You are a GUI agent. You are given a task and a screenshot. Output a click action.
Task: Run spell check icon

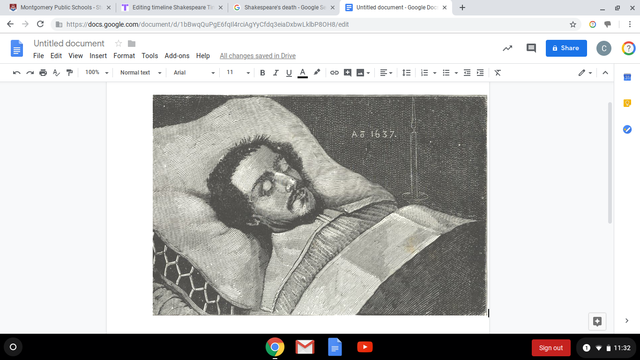(x=56, y=73)
